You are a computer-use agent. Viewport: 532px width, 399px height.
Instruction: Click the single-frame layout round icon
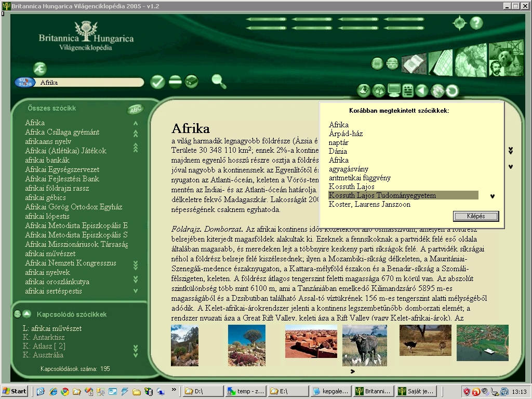[x=377, y=63]
